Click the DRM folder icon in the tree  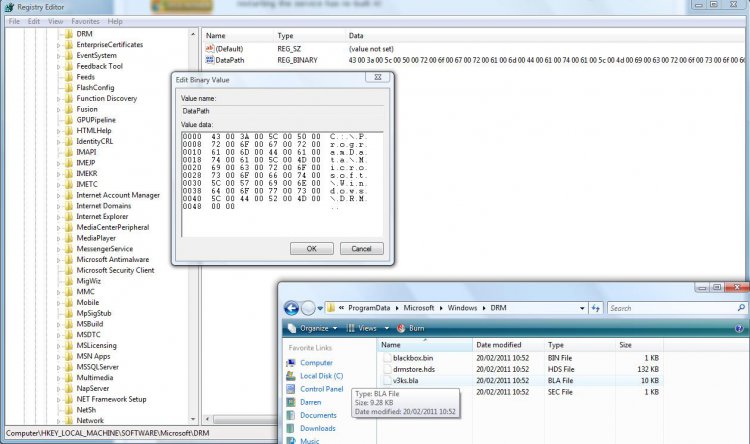69,33
